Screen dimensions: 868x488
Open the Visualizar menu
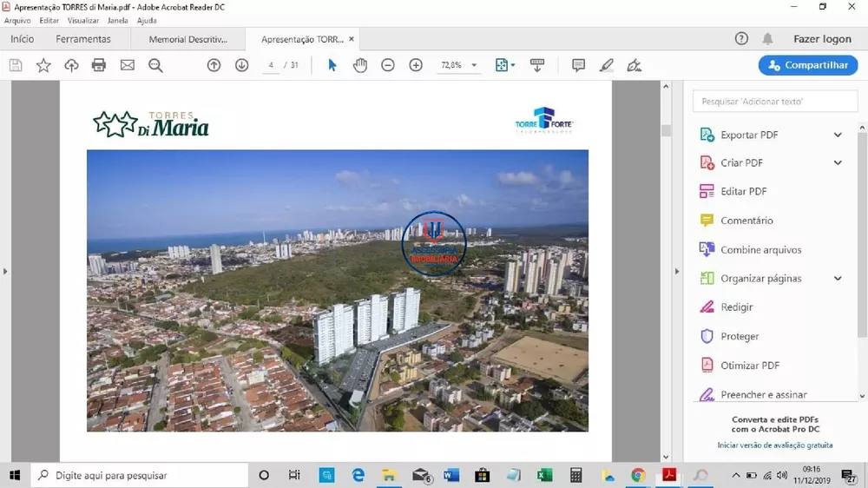(82, 20)
